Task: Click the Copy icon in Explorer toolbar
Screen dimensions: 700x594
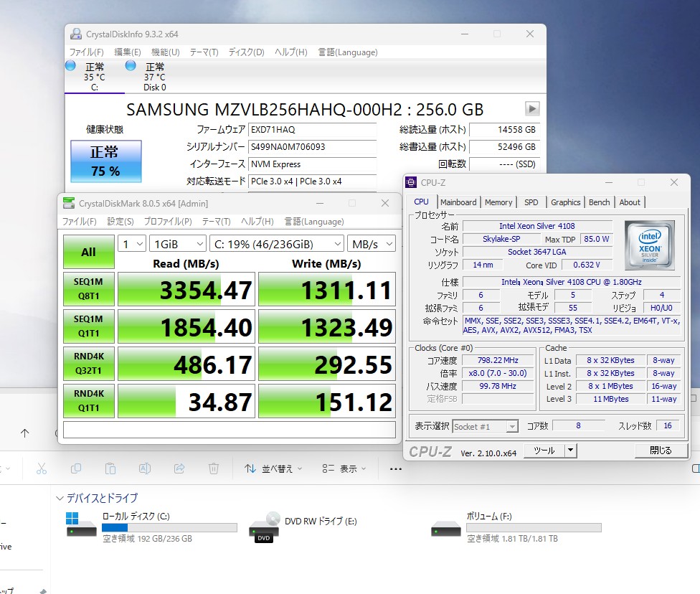Action: [76, 468]
